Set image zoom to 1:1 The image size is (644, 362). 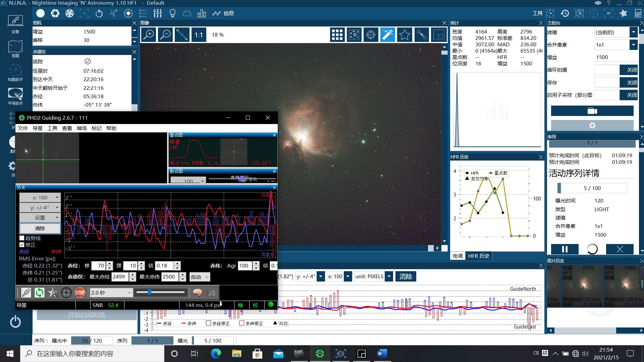click(199, 35)
